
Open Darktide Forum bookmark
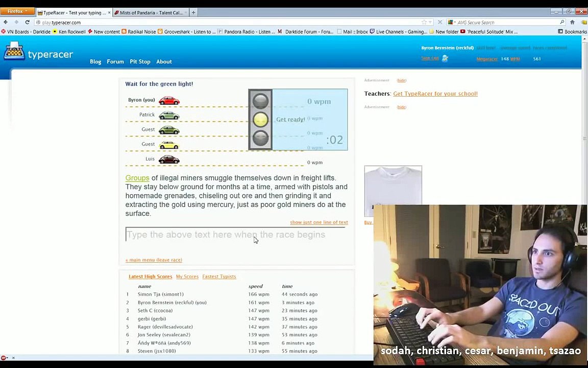pos(306,32)
